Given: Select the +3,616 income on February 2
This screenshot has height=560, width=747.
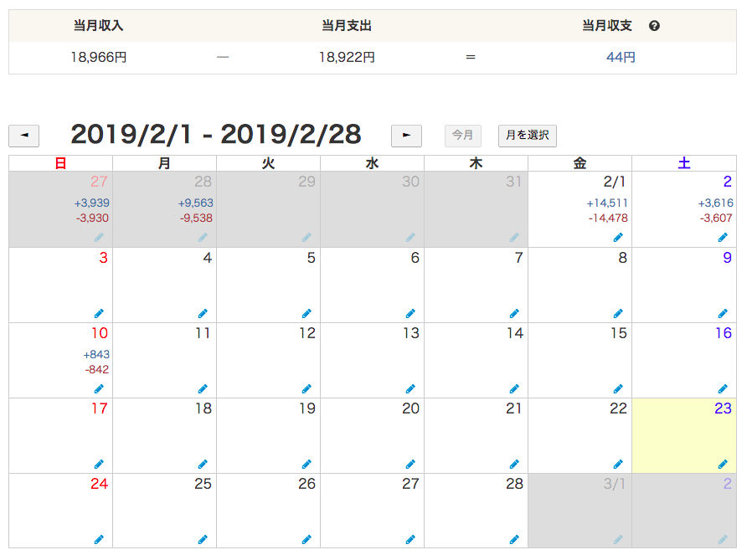Looking at the screenshot, I should (x=714, y=202).
